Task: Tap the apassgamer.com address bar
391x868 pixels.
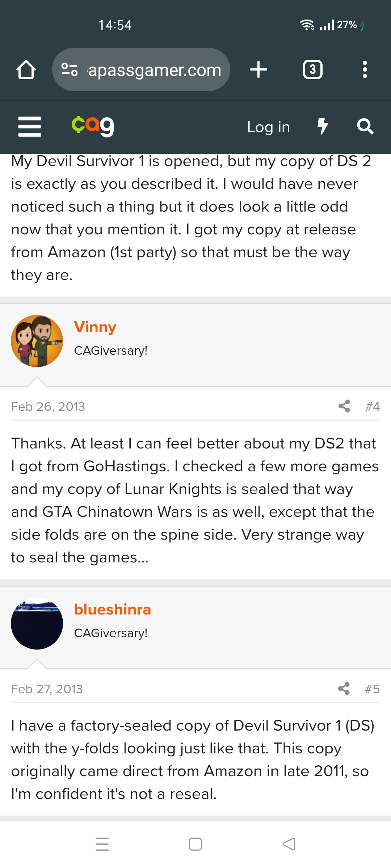Action: (x=154, y=69)
